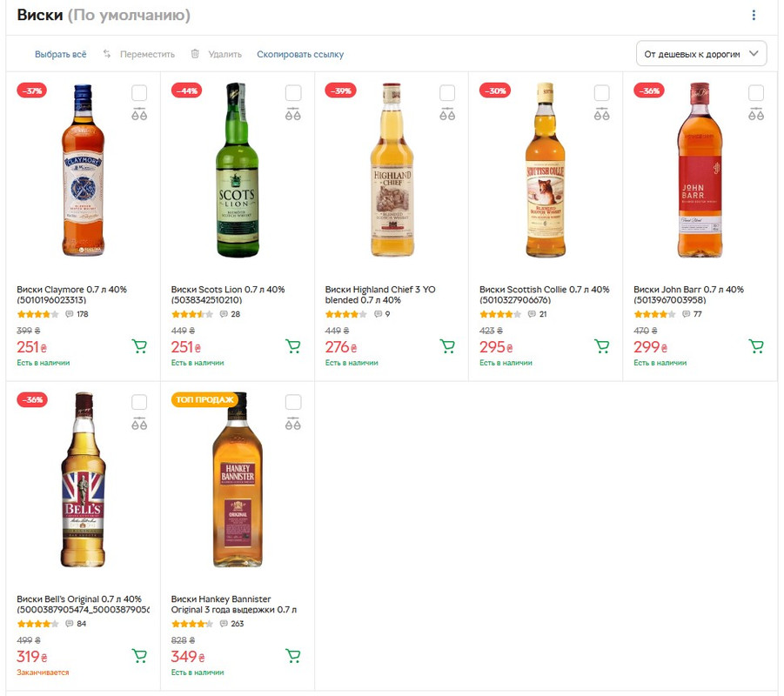The width and height of the screenshot is (784, 696).
Task: Click the Claymore bottle image
Action: (83, 170)
